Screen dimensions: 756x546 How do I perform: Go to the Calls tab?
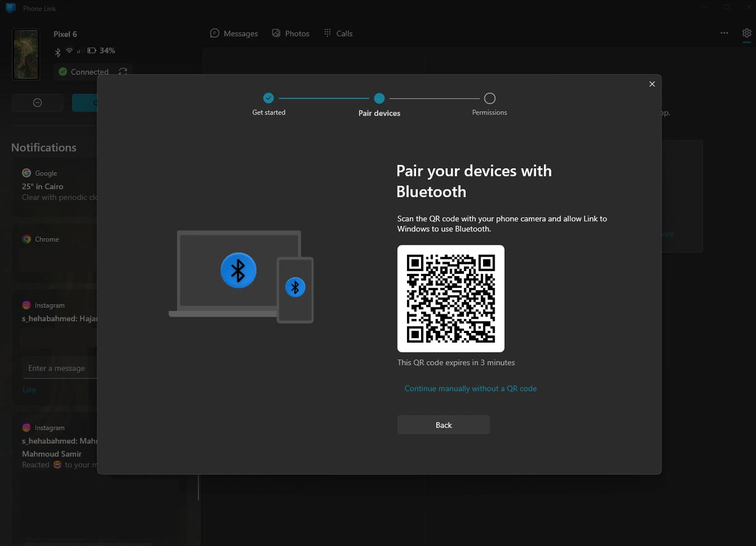(x=338, y=34)
